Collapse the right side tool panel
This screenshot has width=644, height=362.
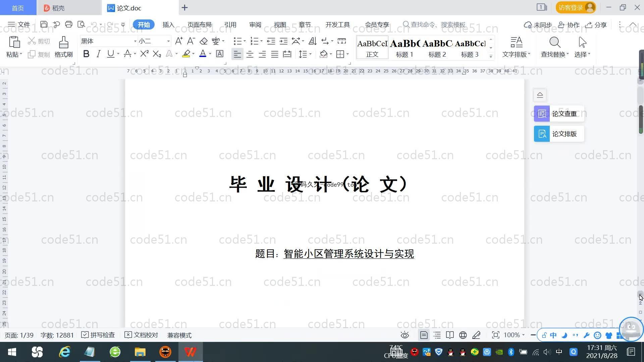point(540,95)
